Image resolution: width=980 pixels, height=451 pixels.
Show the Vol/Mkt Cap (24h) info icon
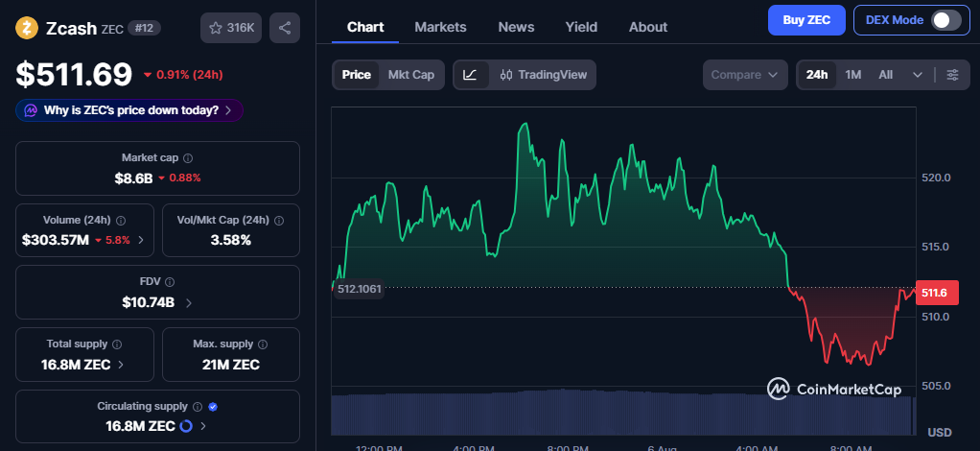click(x=279, y=220)
